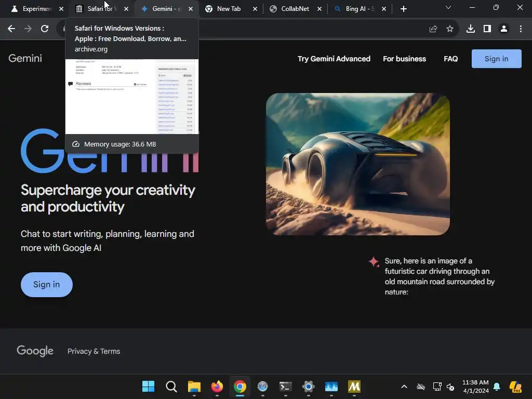Close the New Tab tab

coord(255,9)
